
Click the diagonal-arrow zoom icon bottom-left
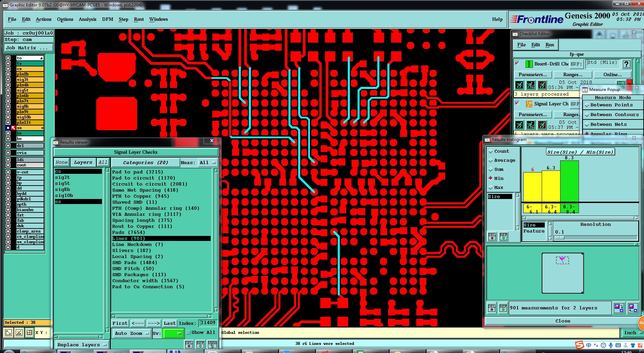click(8, 333)
